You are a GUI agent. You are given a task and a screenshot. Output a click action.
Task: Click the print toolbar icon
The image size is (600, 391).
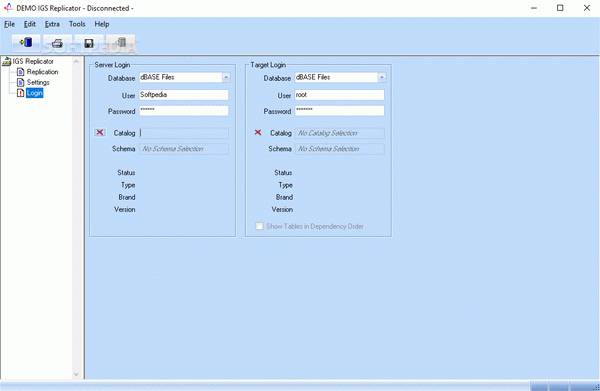57,43
